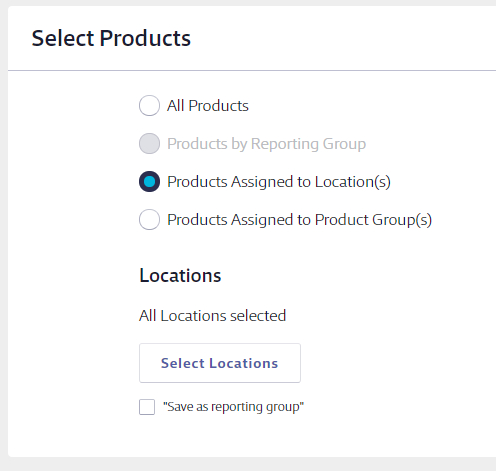Image resolution: width=496 pixels, height=471 pixels.
Task: Click the 'Products Assigned to Location(s)' label text
Action: pyautogui.click(x=279, y=182)
